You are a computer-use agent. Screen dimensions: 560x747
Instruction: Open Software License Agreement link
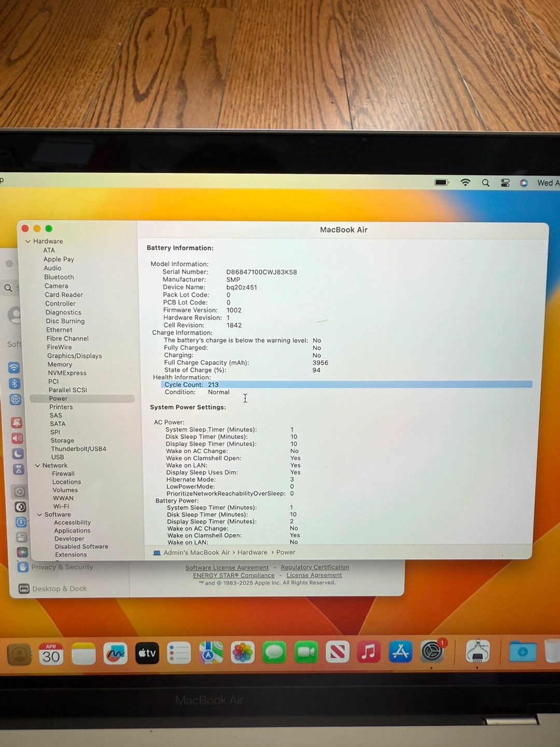pos(227,568)
